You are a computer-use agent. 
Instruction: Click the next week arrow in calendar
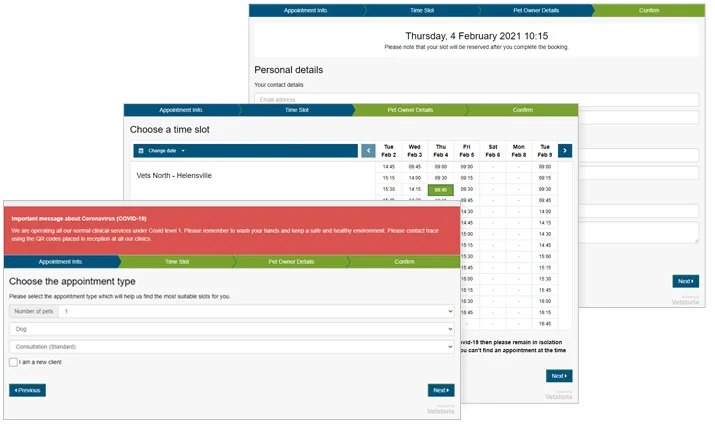565,151
